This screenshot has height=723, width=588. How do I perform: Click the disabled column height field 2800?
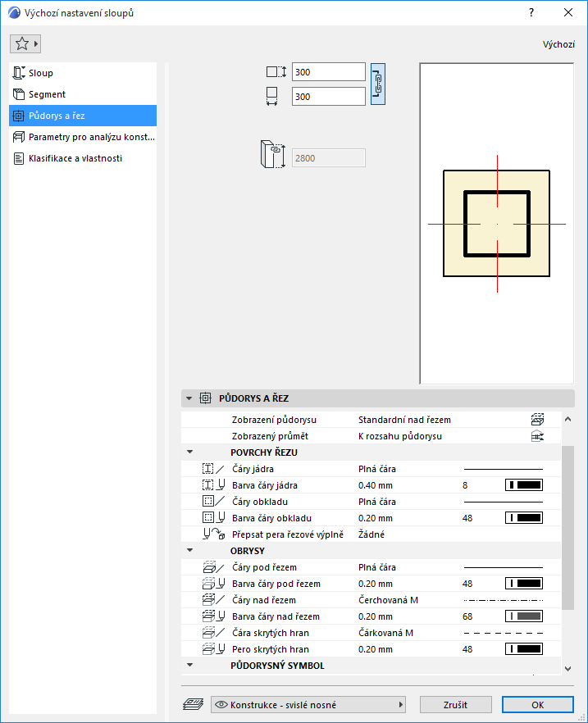click(328, 157)
